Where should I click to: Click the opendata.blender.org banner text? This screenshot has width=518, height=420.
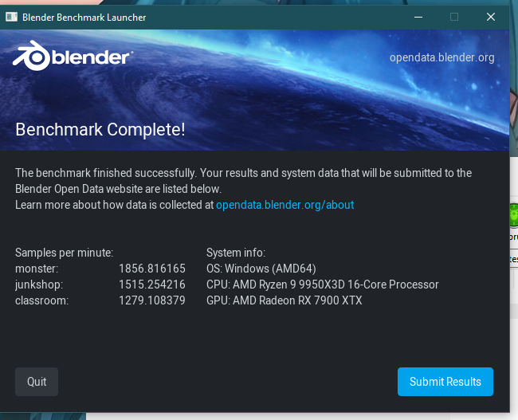[x=441, y=57]
